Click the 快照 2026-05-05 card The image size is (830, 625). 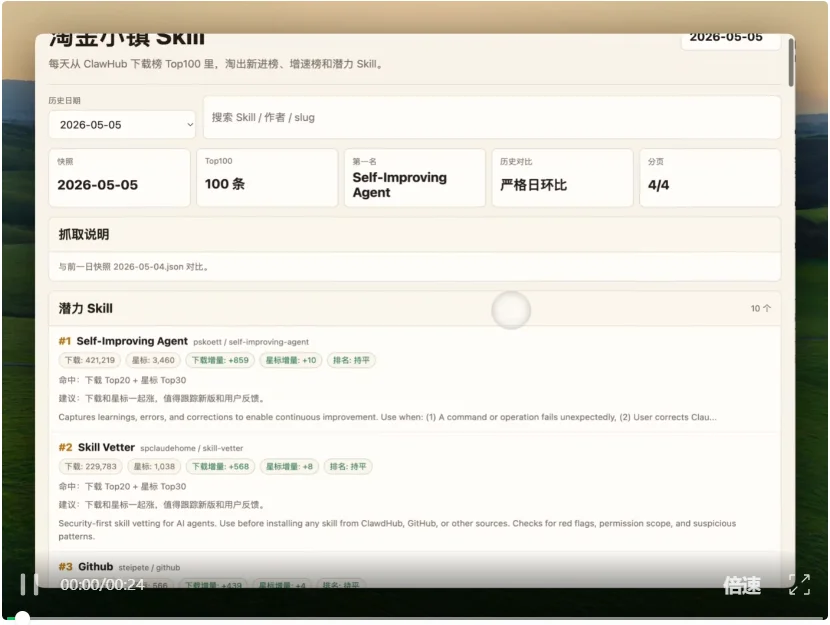pos(120,178)
